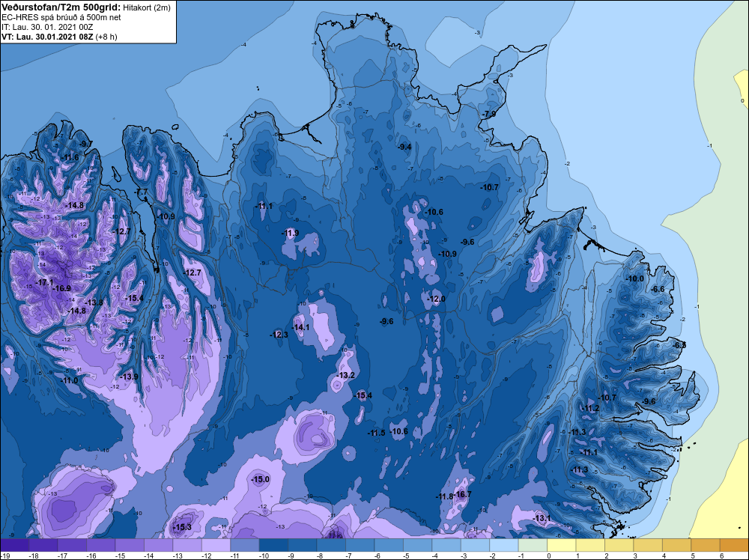
Task: Click the -17.1 temperature value
Action: pos(46,283)
